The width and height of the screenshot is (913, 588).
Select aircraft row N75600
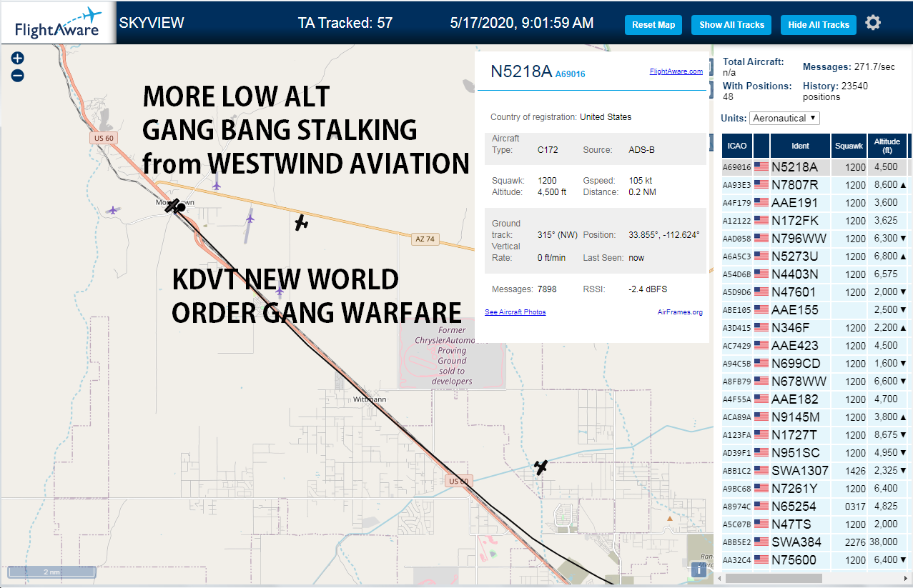814,560
